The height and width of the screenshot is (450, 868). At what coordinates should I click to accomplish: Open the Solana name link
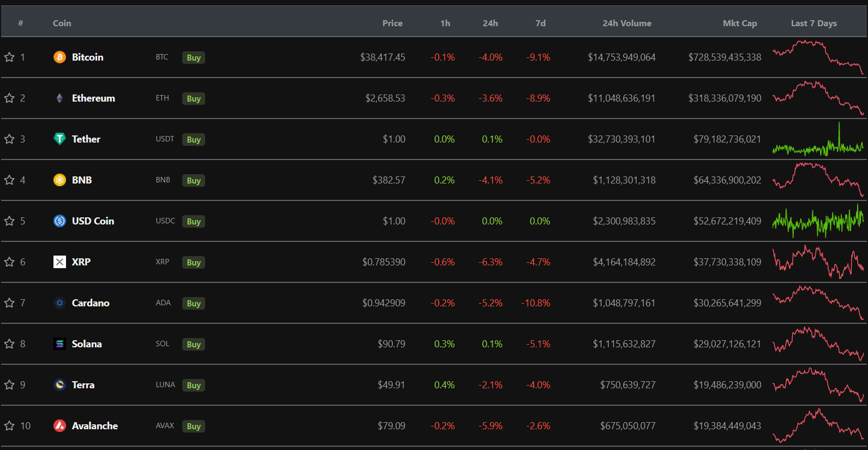[x=87, y=344]
